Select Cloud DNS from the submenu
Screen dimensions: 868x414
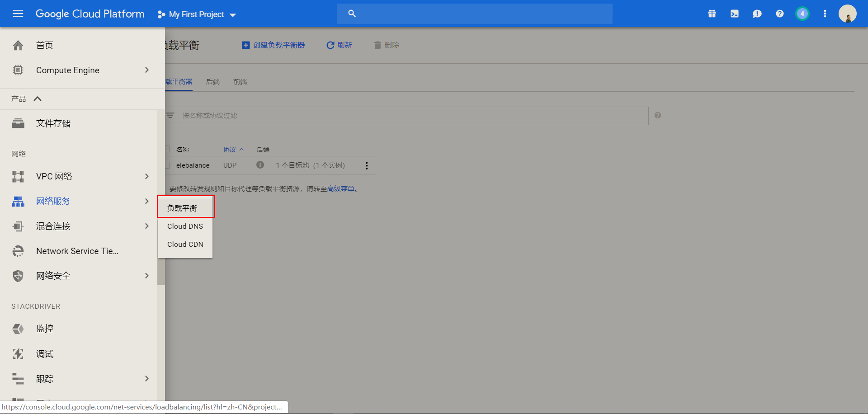(x=185, y=226)
